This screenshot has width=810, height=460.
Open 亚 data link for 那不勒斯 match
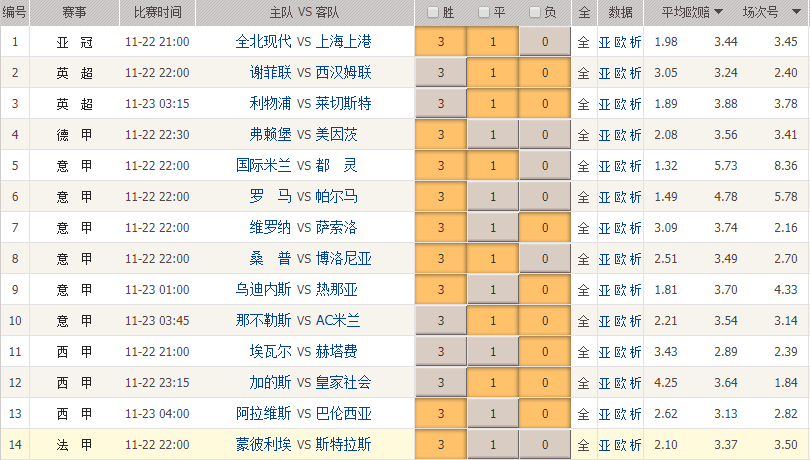[x=604, y=321]
